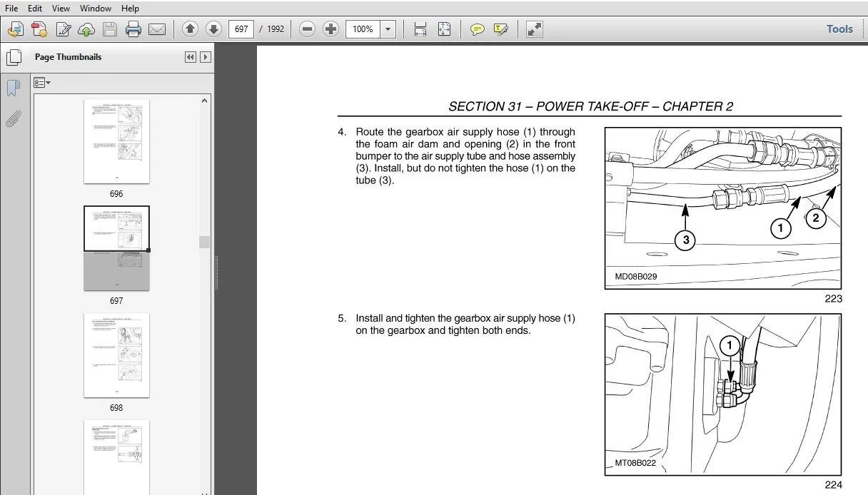This screenshot has width=868, height=495.
Task: Click the Open file toolbar icon
Action: pos(16,29)
